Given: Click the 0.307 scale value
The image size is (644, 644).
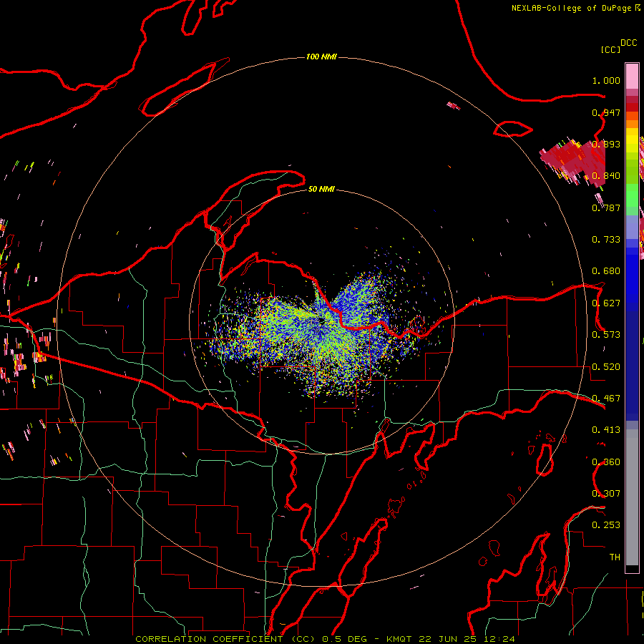Looking at the screenshot, I should 606,494.
